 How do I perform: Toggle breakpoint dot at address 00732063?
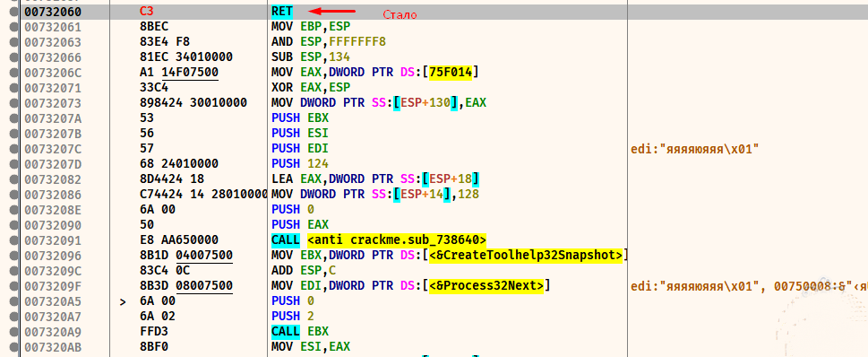coord(13,42)
